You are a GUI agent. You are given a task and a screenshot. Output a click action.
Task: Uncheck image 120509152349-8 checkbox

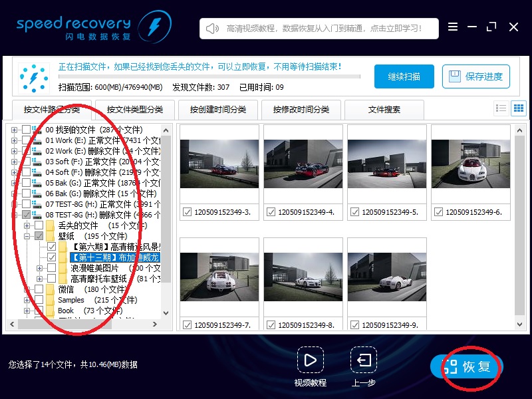pyautogui.click(x=271, y=325)
